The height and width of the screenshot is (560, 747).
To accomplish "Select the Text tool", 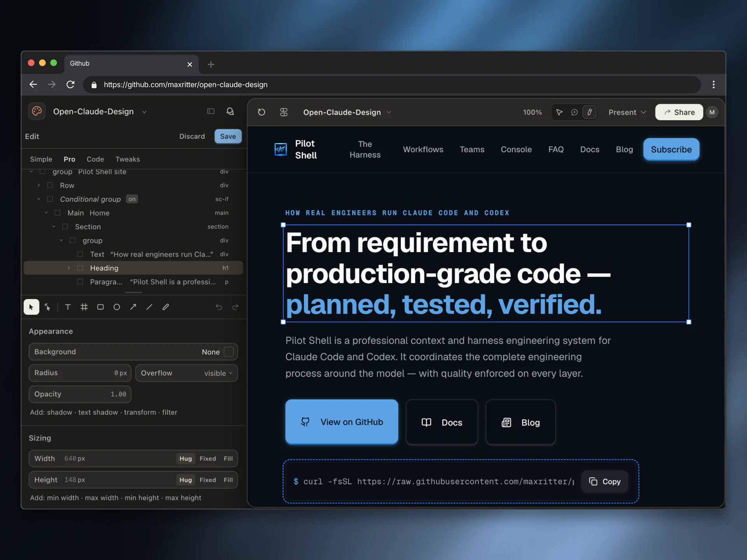I will pyautogui.click(x=68, y=307).
